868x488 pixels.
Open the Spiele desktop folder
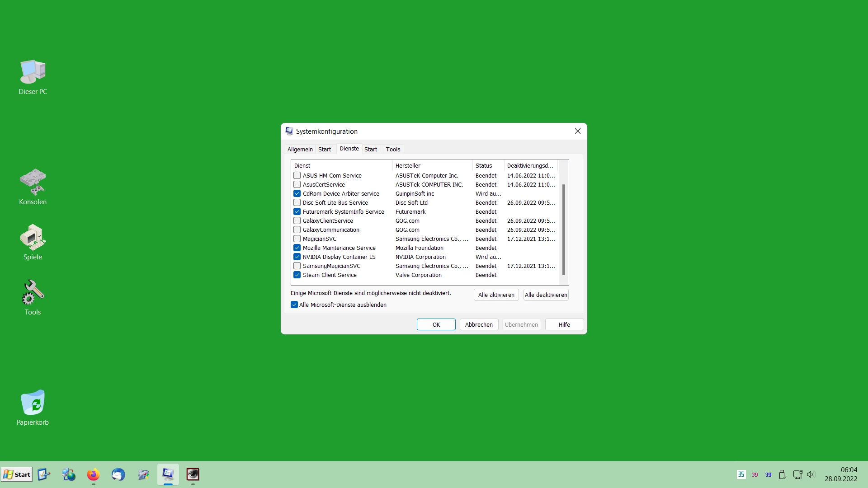coord(33,242)
